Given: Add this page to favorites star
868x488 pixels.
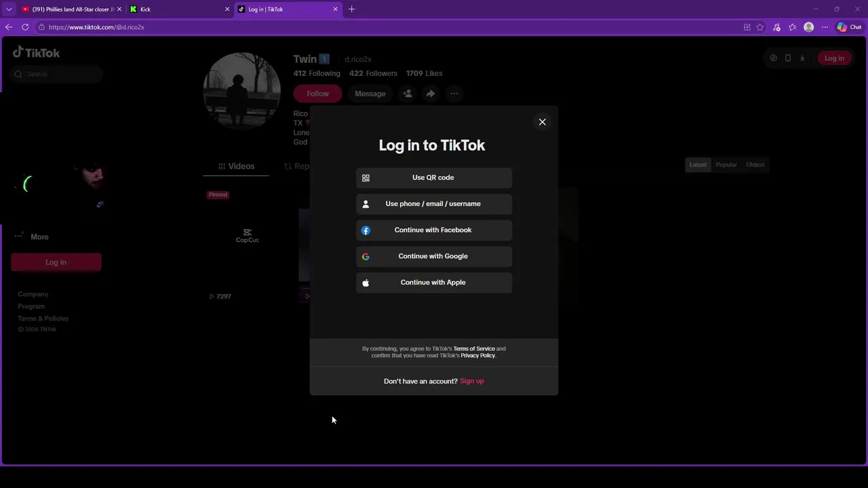Looking at the screenshot, I should 760,27.
